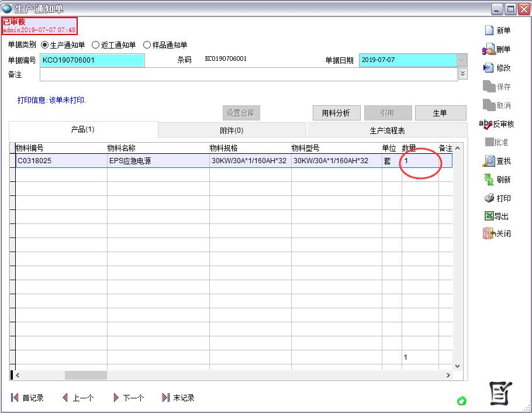Screen dimensions: 532x413
Task: Click the 用料分析 button
Action: tap(336, 113)
